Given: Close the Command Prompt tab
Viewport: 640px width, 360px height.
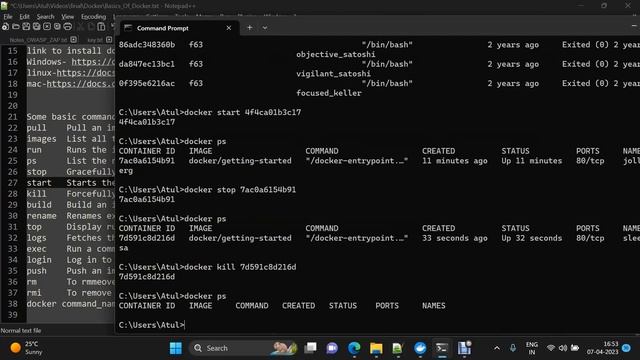Looking at the screenshot, I should tap(229, 28).
